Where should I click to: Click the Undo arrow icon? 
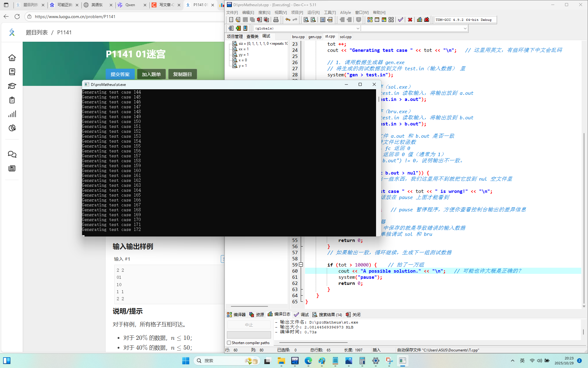tap(288, 20)
